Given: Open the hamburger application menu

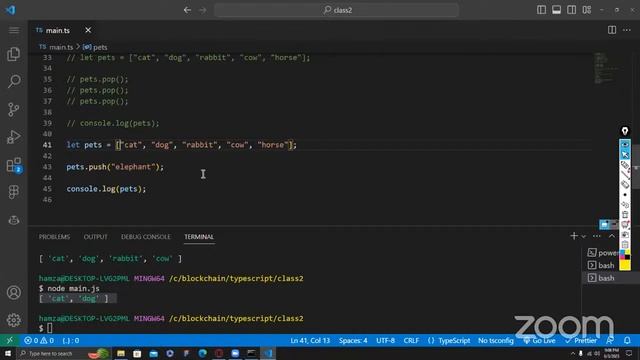Looking at the screenshot, I should [13, 30].
